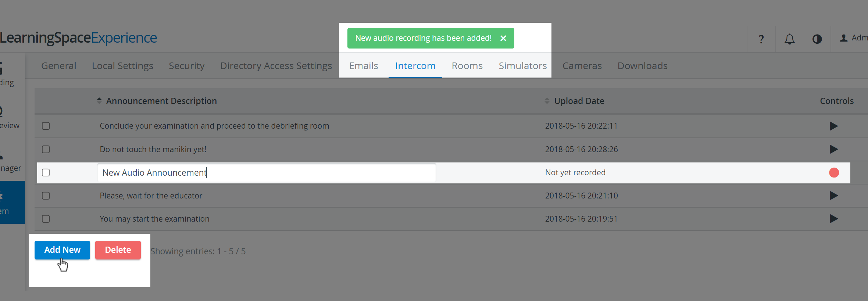Open the notifications bell icon
Image resolution: width=868 pixels, height=301 pixels.
pos(789,39)
